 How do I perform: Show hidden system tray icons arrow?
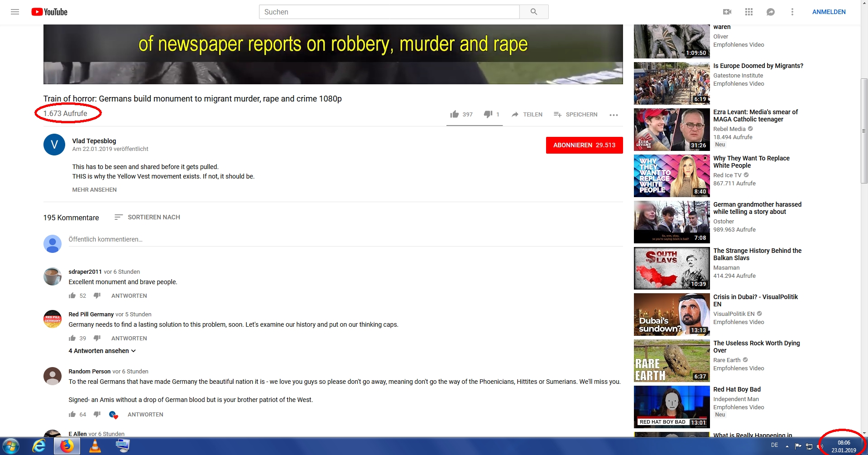point(787,446)
